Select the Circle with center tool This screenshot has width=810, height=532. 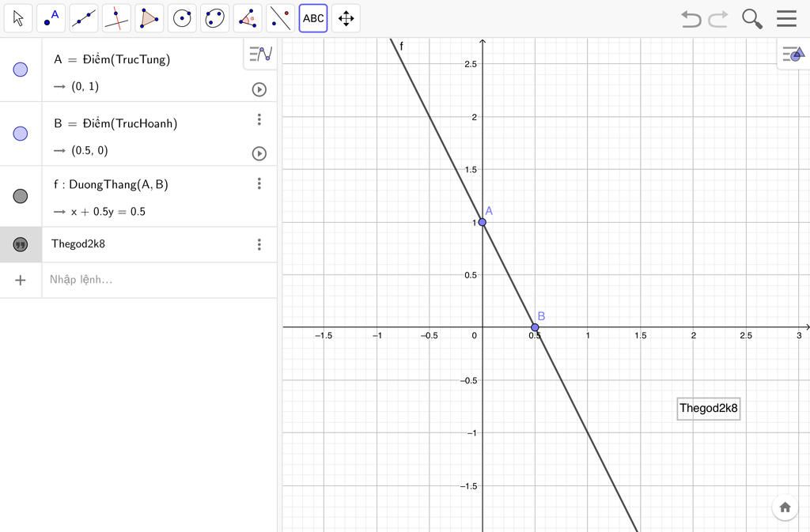point(182,18)
